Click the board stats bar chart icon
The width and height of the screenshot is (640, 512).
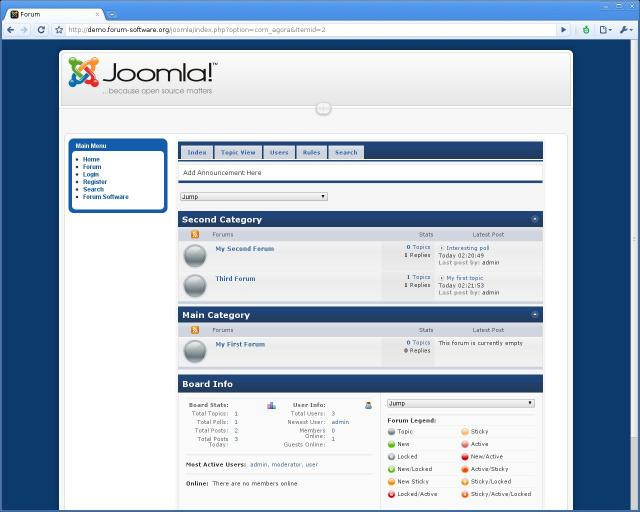(271, 405)
